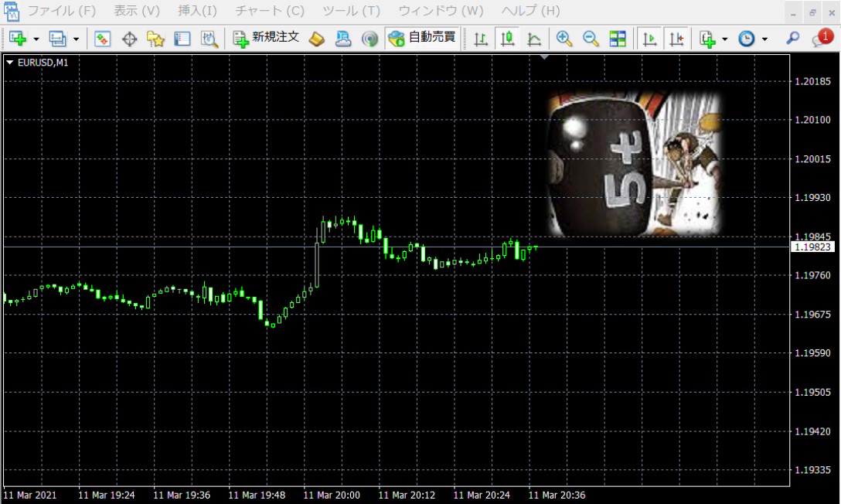Open the cloud hosting server icon

pos(343,39)
